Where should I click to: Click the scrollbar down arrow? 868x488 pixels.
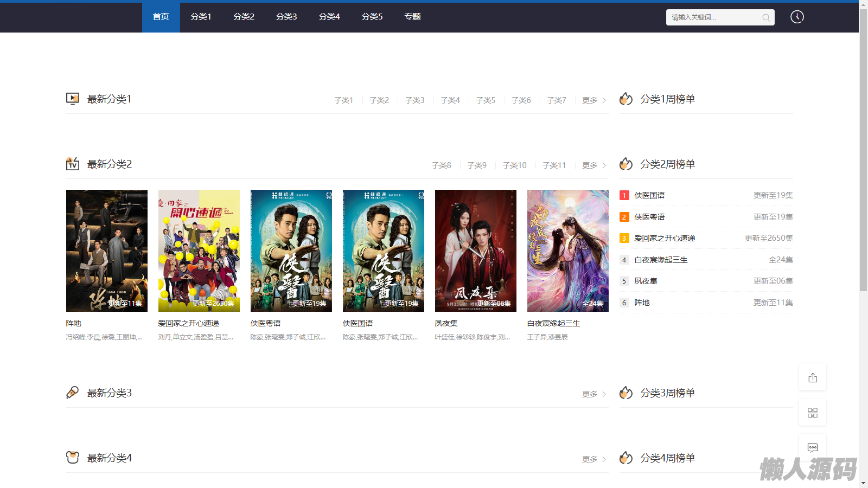coord(864,484)
